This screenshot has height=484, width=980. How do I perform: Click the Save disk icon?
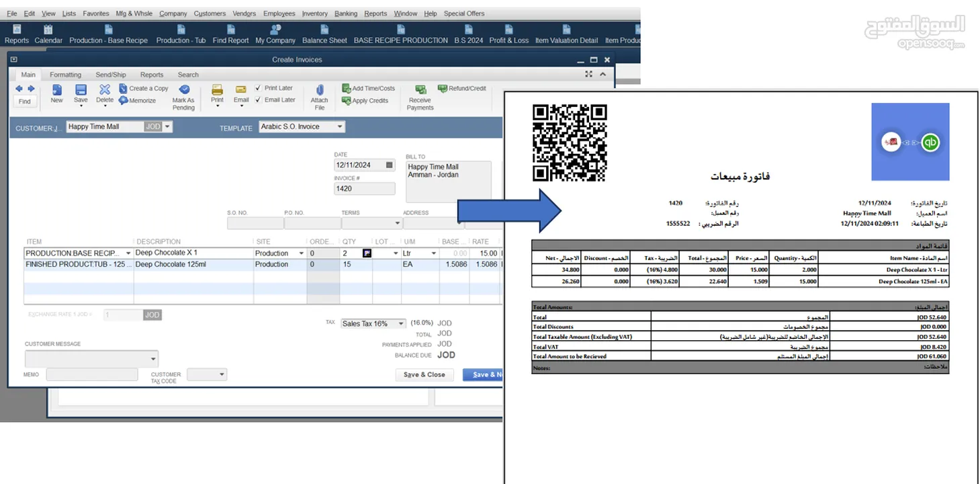point(81,90)
